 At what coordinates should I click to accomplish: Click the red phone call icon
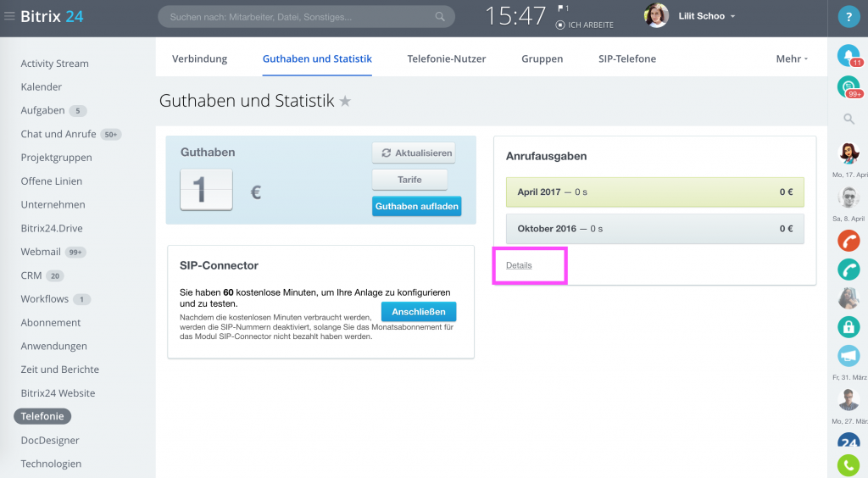tap(849, 241)
